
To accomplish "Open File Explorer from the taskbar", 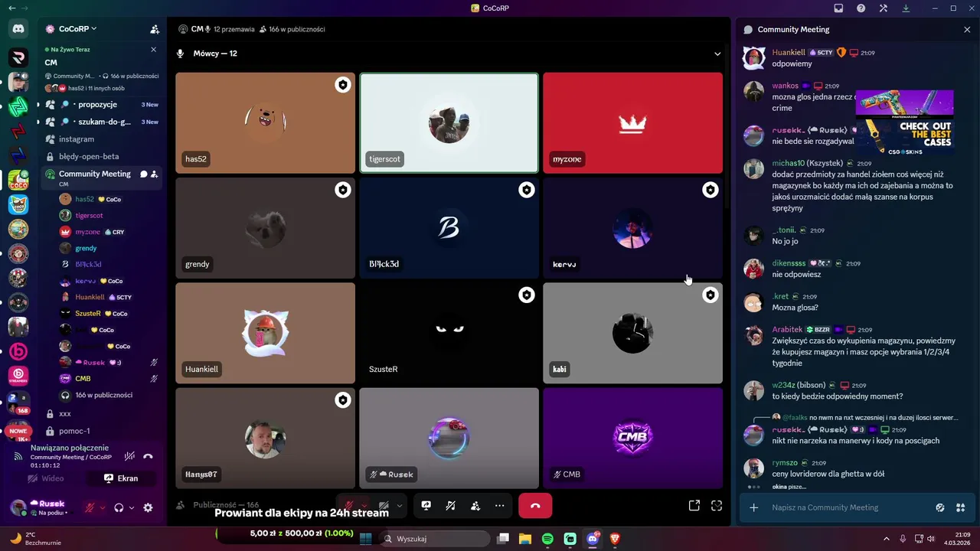I will tap(525, 539).
